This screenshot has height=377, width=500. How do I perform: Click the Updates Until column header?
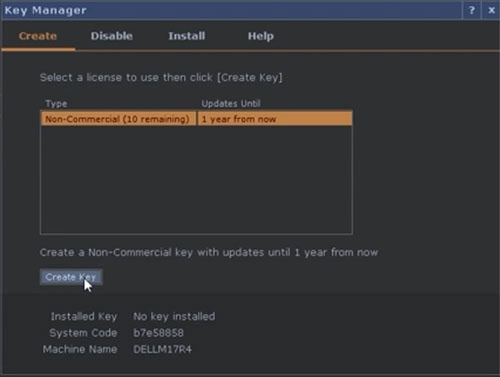(231, 104)
